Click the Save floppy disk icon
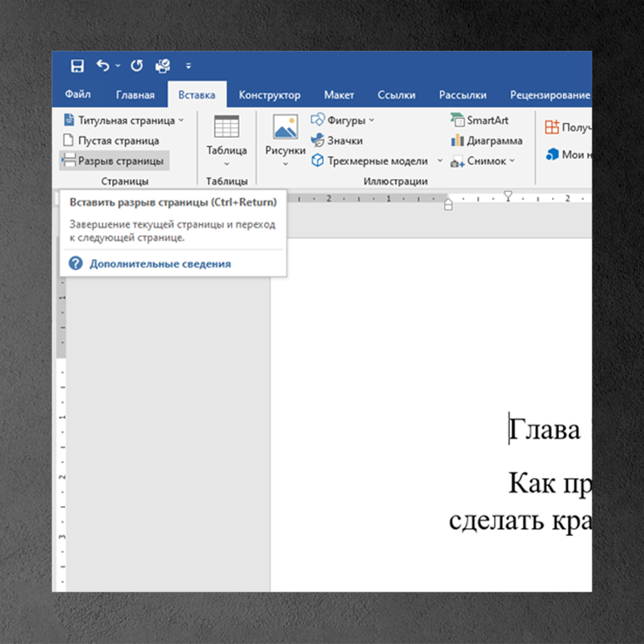Screen dimensions: 644x644 pyautogui.click(x=77, y=66)
